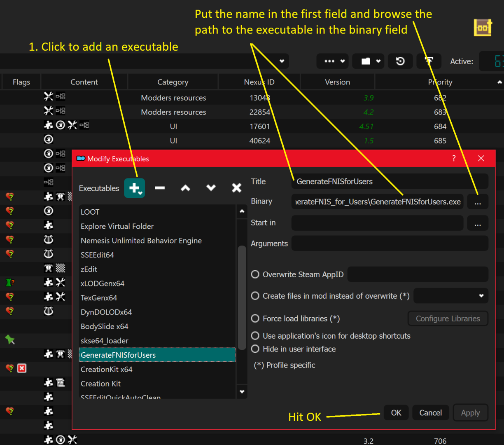Viewport: 504px width, 445px height.
Task: Sort mod list by Category column
Action: pos(173,82)
